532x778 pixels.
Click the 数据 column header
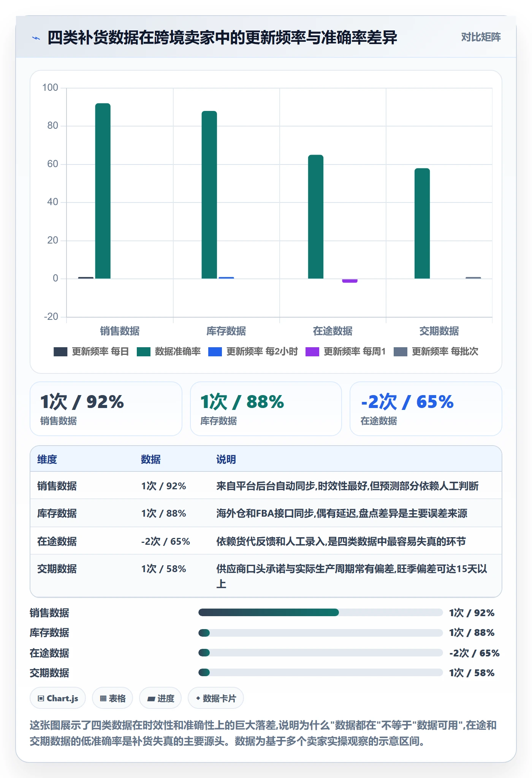click(x=150, y=459)
